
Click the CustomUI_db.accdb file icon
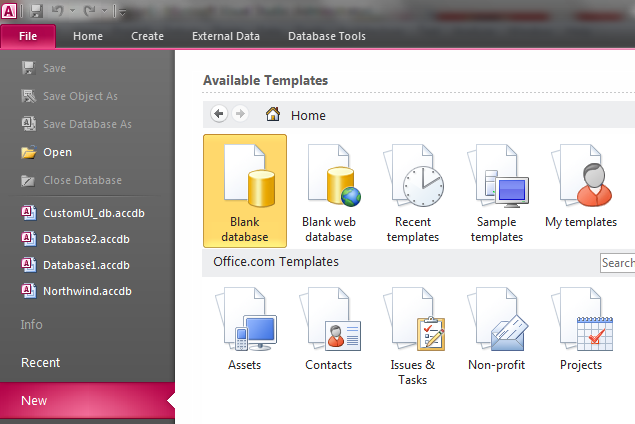click(x=29, y=213)
